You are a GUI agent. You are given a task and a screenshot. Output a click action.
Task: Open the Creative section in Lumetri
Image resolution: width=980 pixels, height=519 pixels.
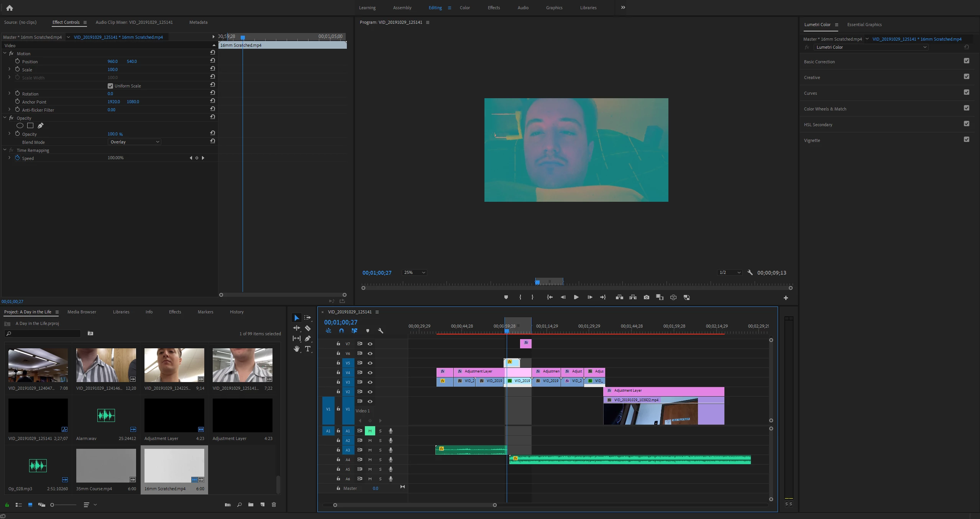pyautogui.click(x=812, y=77)
